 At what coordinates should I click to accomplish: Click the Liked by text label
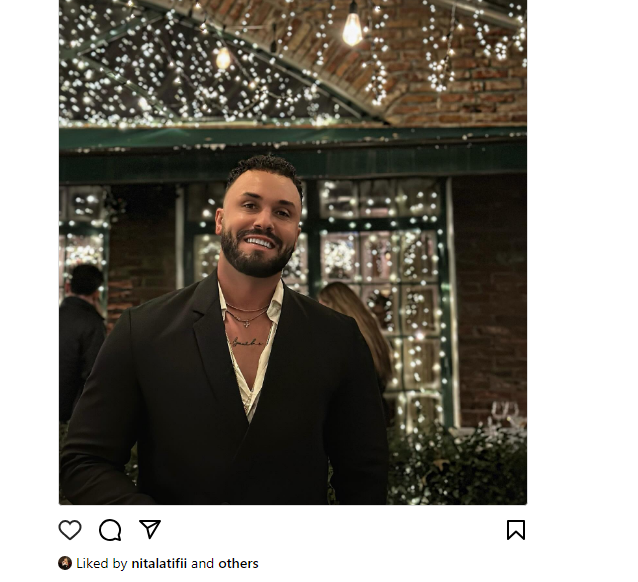(x=102, y=563)
